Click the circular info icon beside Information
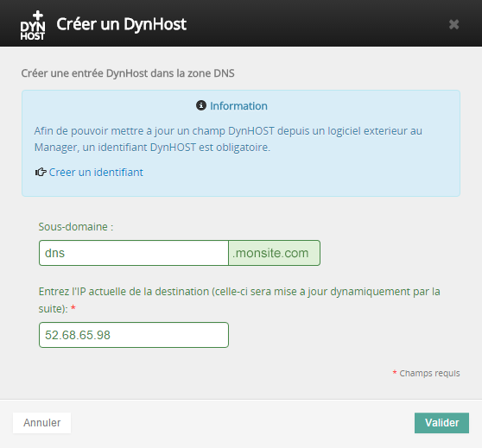The image size is (482, 448). tap(201, 105)
